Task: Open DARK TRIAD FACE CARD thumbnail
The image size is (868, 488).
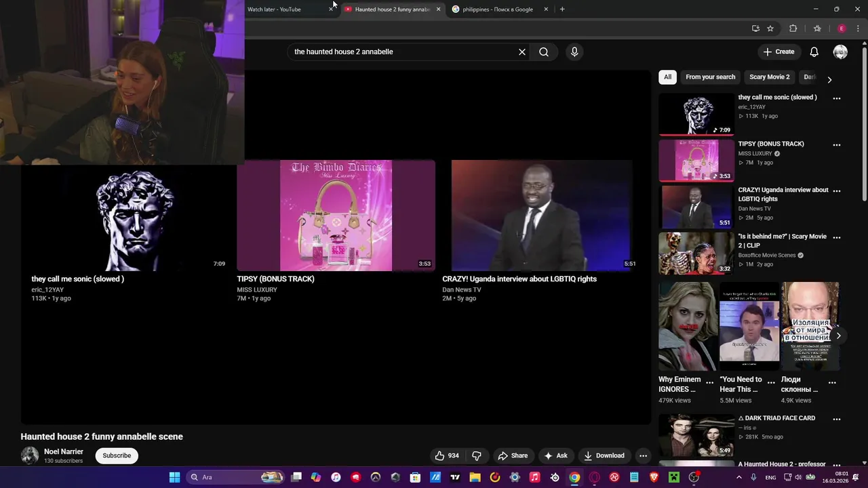Action: 696,435
